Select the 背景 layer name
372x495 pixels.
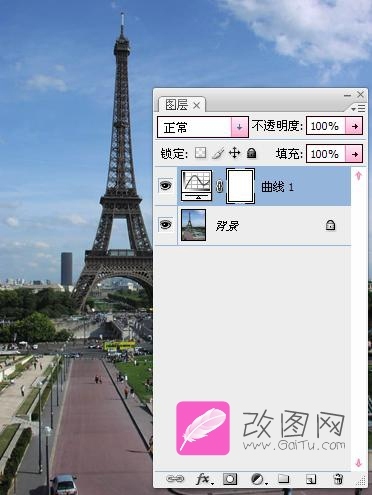[x=227, y=226]
